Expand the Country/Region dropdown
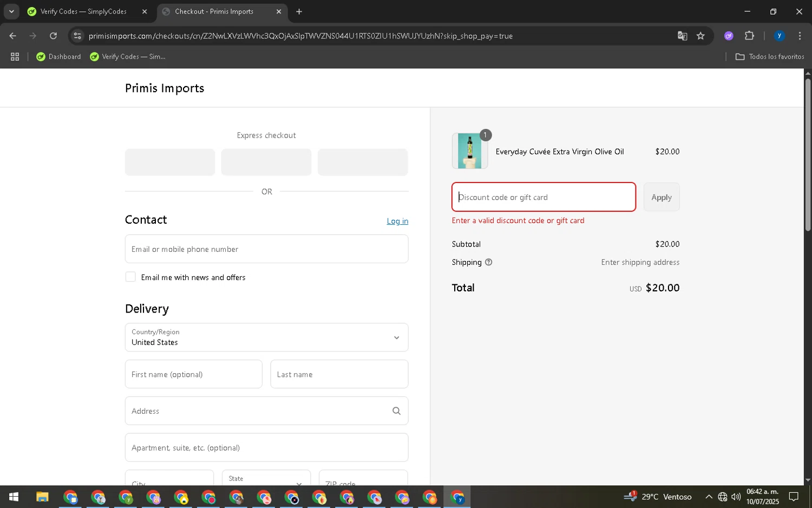 tap(266, 337)
